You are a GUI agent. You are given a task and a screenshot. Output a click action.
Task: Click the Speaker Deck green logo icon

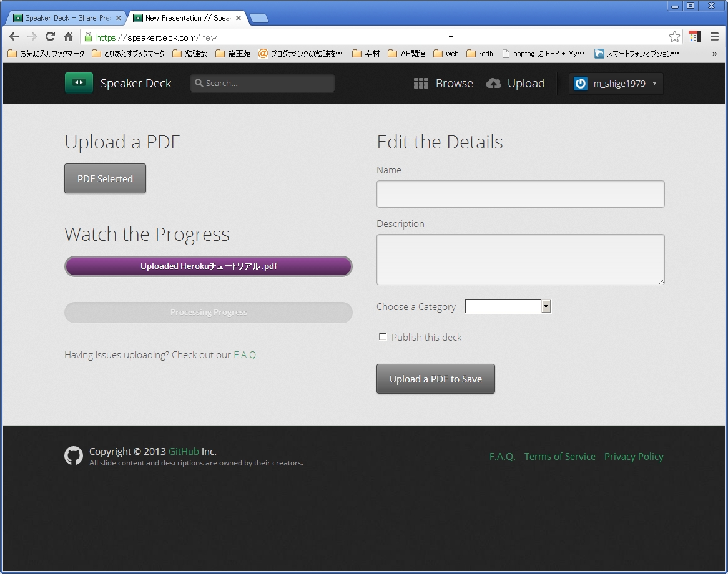(79, 82)
